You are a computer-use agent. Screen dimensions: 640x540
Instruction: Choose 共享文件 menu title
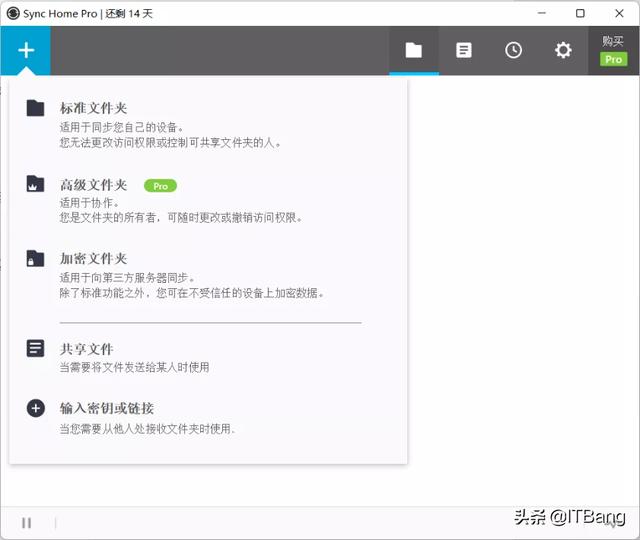click(87, 349)
